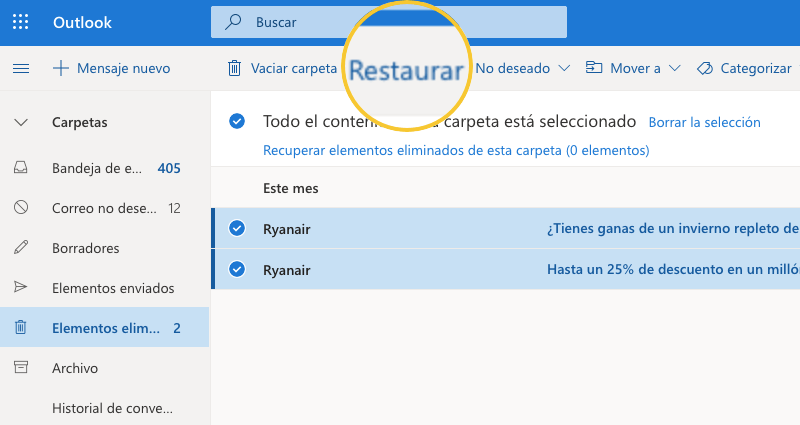The image size is (800, 425).
Task: Deselect the first Ryanair message checkbox
Action: pyautogui.click(x=237, y=229)
